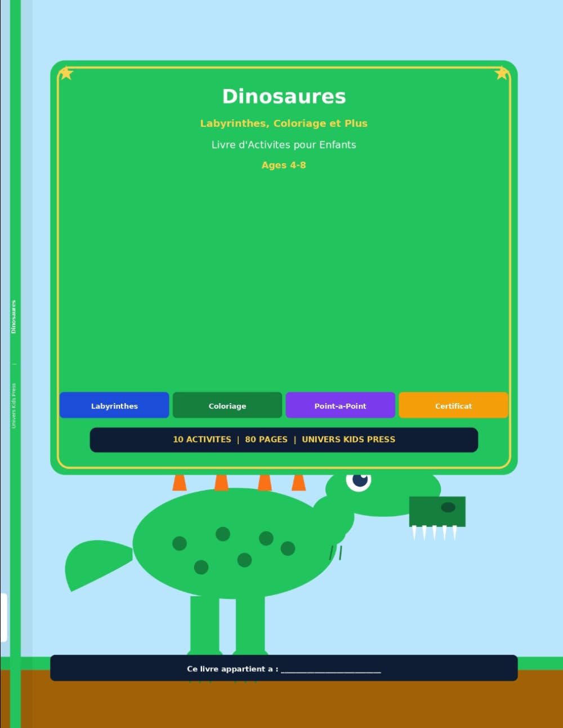The image size is (563, 728).
Task: Click the dark green Coloriage badge
Action: point(227,405)
